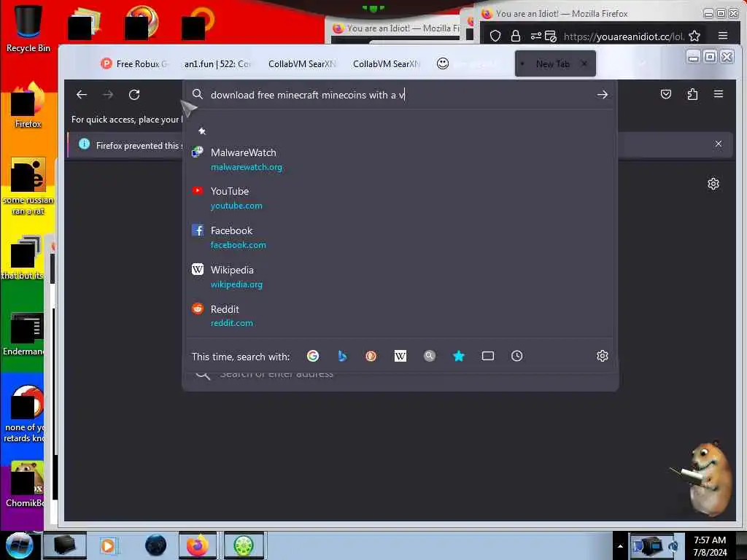Show hidden tray icons arrow

tap(620, 546)
